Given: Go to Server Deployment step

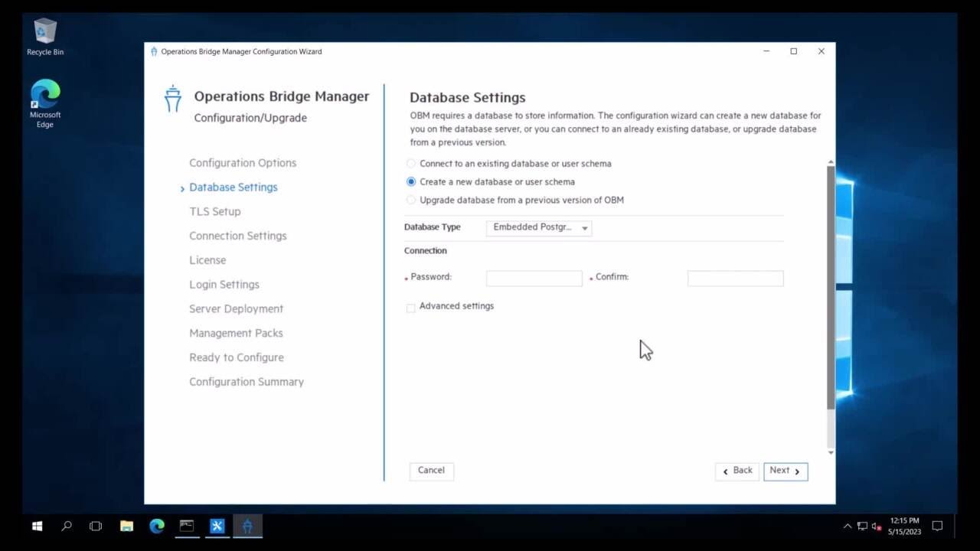Looking at the screenshot, I should click(237, 309).
